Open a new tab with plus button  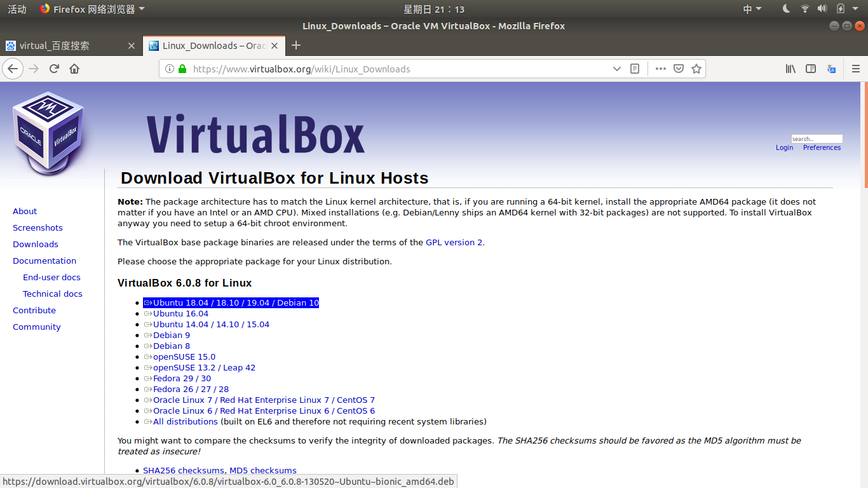(x=295, y=45)
